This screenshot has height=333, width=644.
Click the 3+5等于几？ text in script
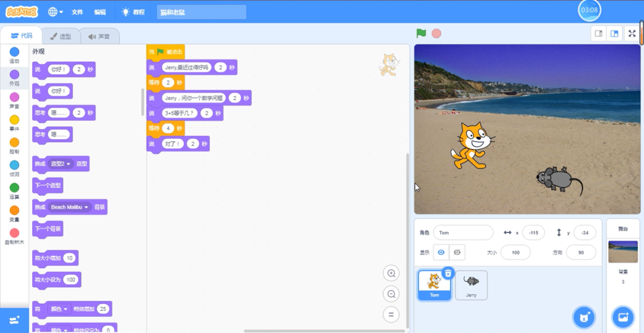pos(180,113)
